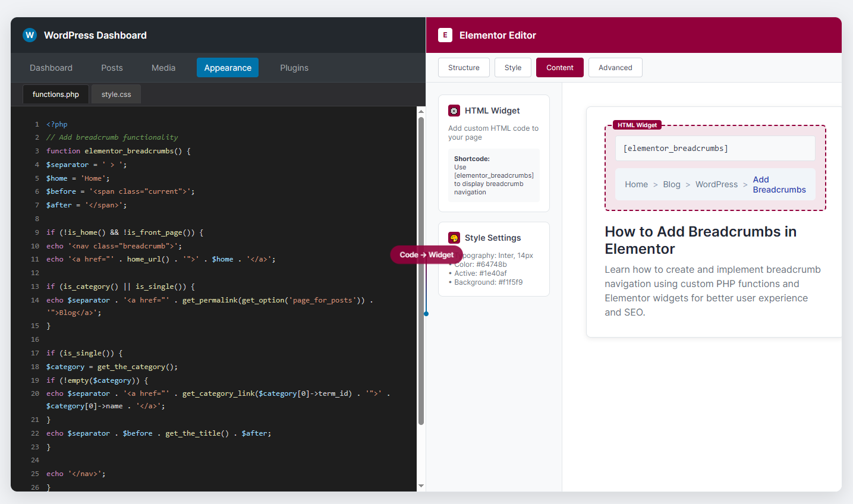
Task: Open the Structure tab in Elementor
Action: pyautogui.click(x=464, y=68)
